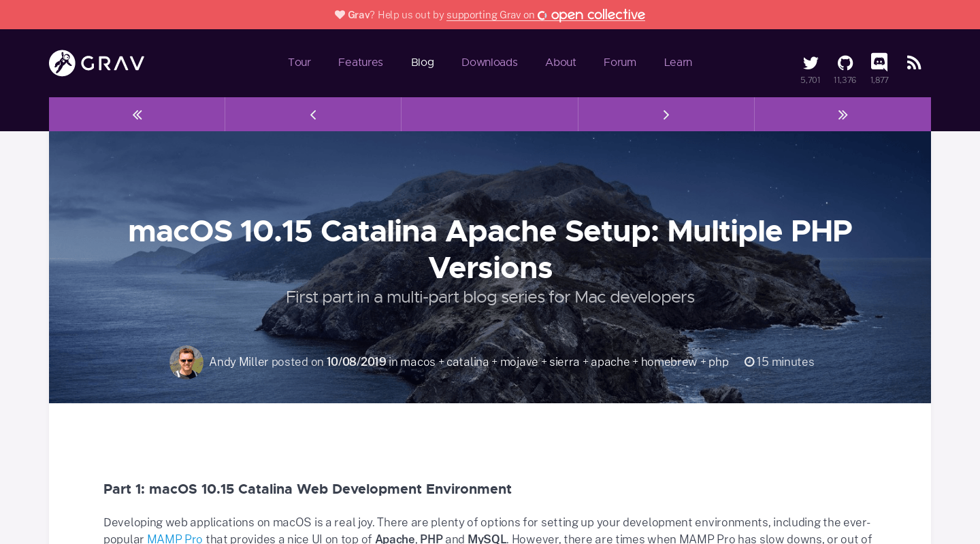Click the 'macos' tag
Viewport: 980px width, 544px height.
[x=418, y=362]
